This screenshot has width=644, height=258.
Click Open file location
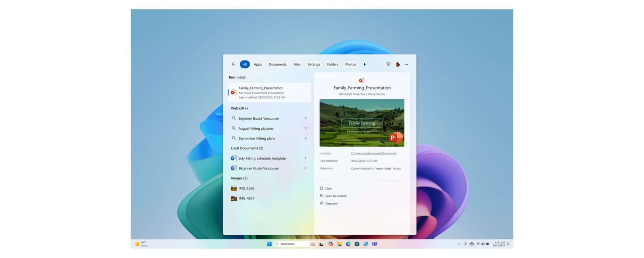click(333, 196)
